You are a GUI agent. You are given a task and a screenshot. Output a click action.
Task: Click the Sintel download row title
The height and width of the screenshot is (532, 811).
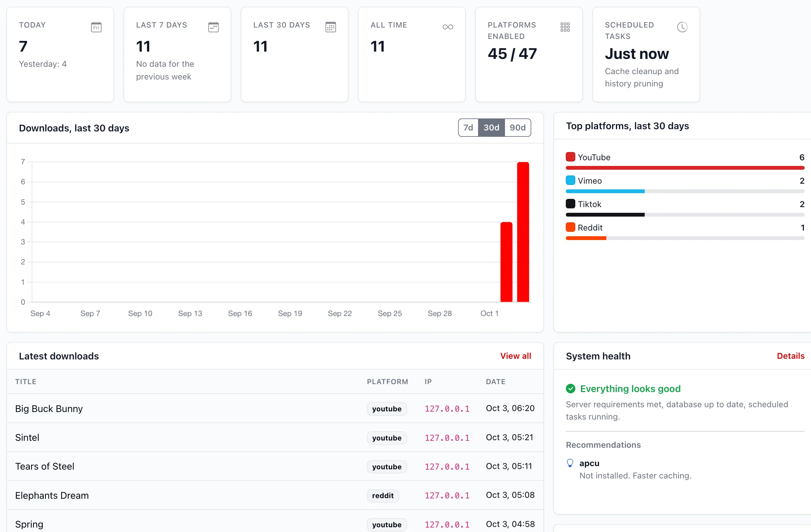27,437
